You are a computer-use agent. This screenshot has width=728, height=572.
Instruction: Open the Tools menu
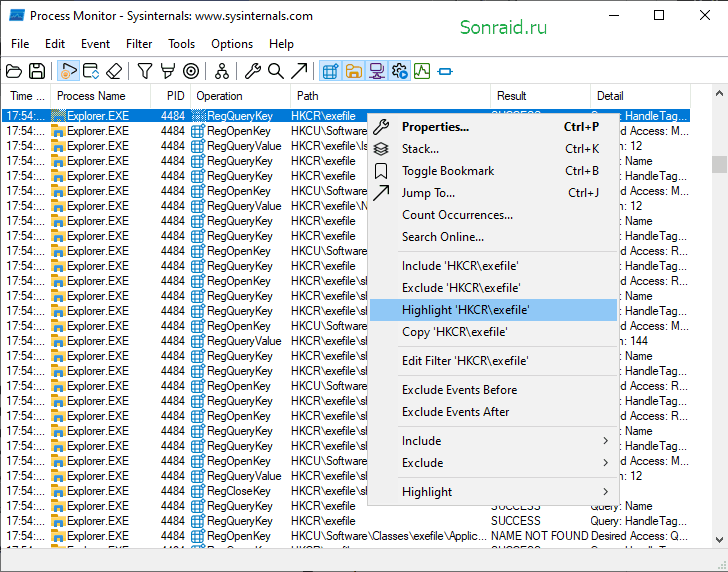[181, 44]
